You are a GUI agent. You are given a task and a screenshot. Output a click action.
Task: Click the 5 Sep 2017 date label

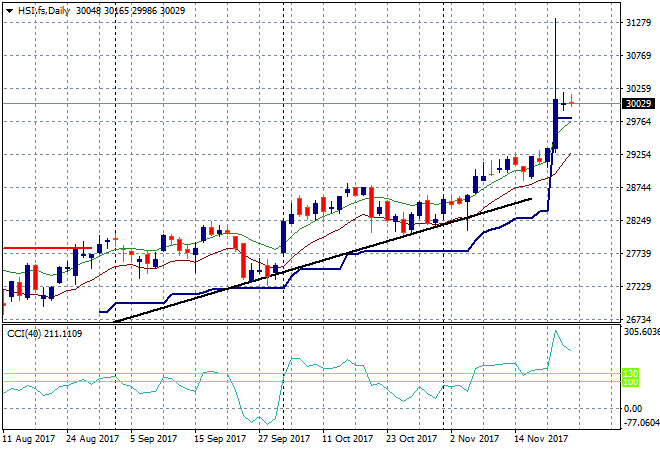pyautogui.click(x=154, y=439)
